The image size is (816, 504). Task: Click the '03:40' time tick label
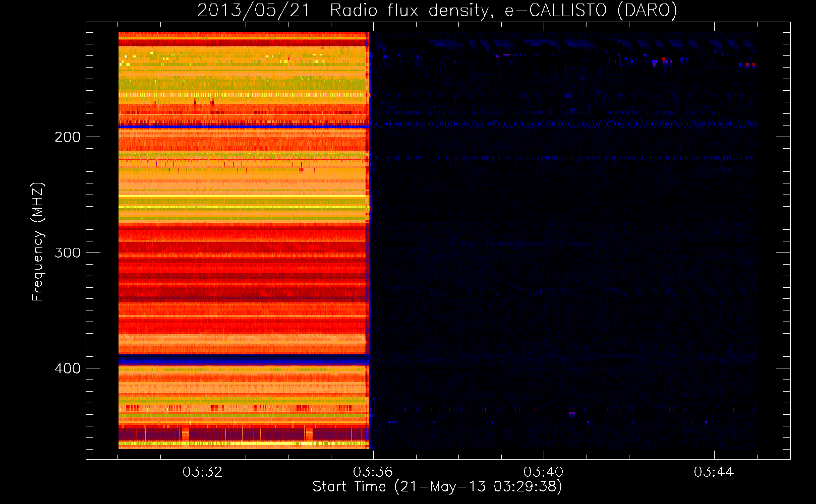pos(543,472)
